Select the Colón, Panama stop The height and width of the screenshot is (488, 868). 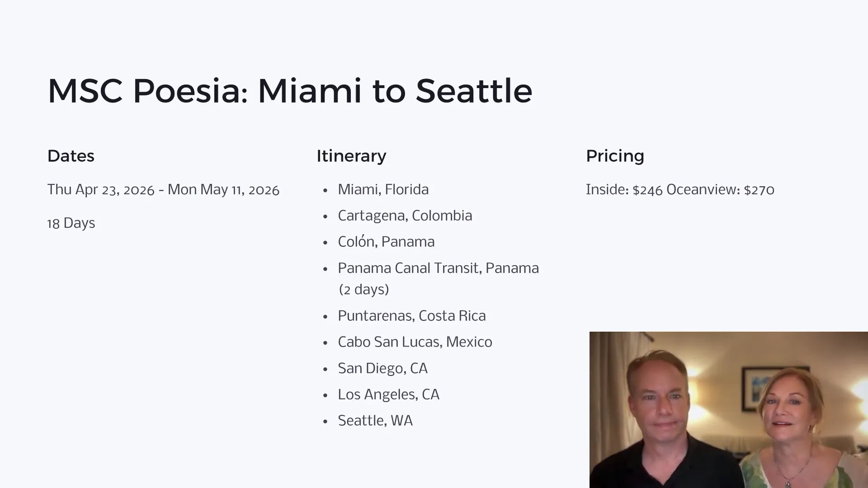(x=386, y=242)
